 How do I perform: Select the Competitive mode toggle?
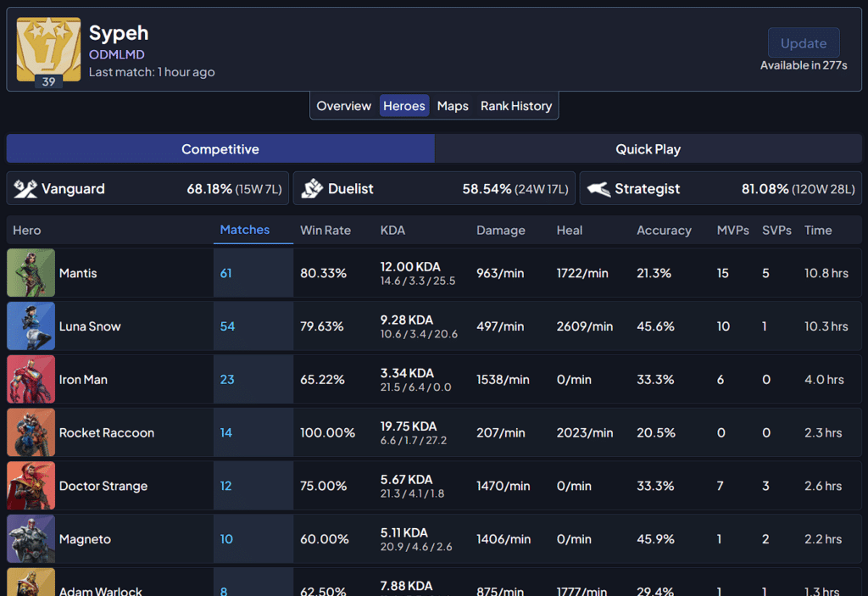click(x=220, y=149)
